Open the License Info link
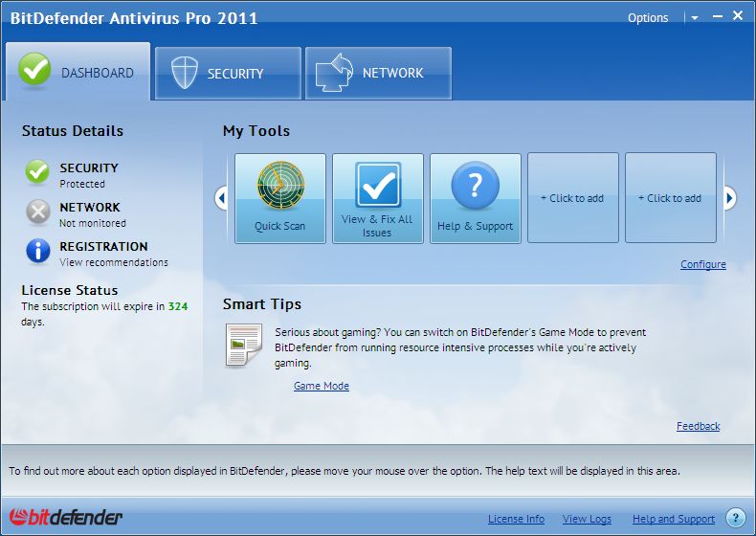 pyautogui.click(x=516, y=519)
